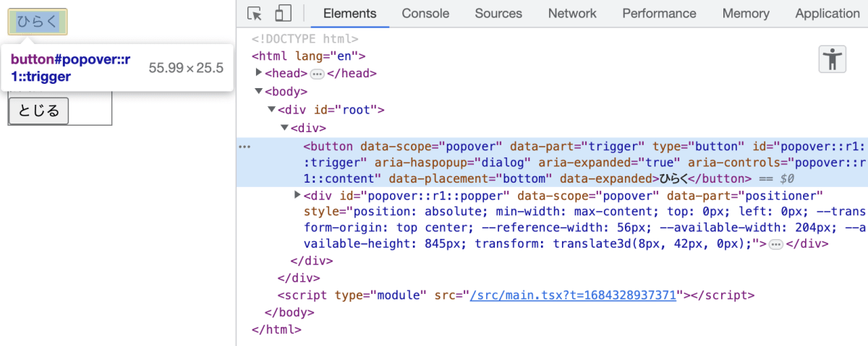Select the DOCTYPE html line
This screenshot has width=868, height=346.
click(x=305, y=39)
